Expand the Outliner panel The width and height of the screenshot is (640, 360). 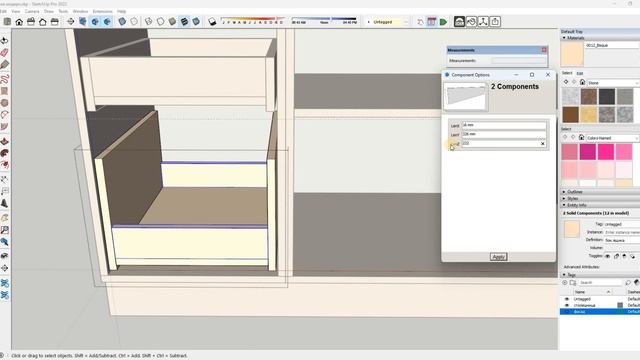564,192
